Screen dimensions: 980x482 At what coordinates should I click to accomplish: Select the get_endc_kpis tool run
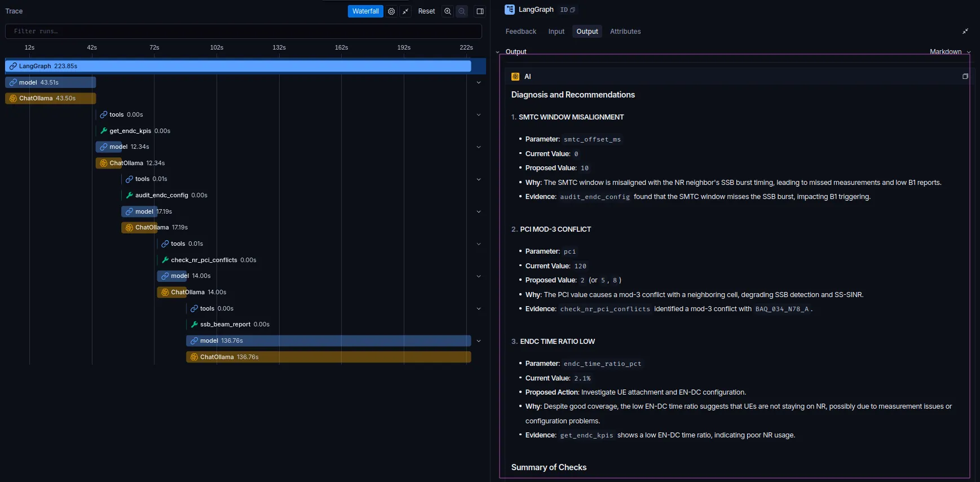pos(135,131)
